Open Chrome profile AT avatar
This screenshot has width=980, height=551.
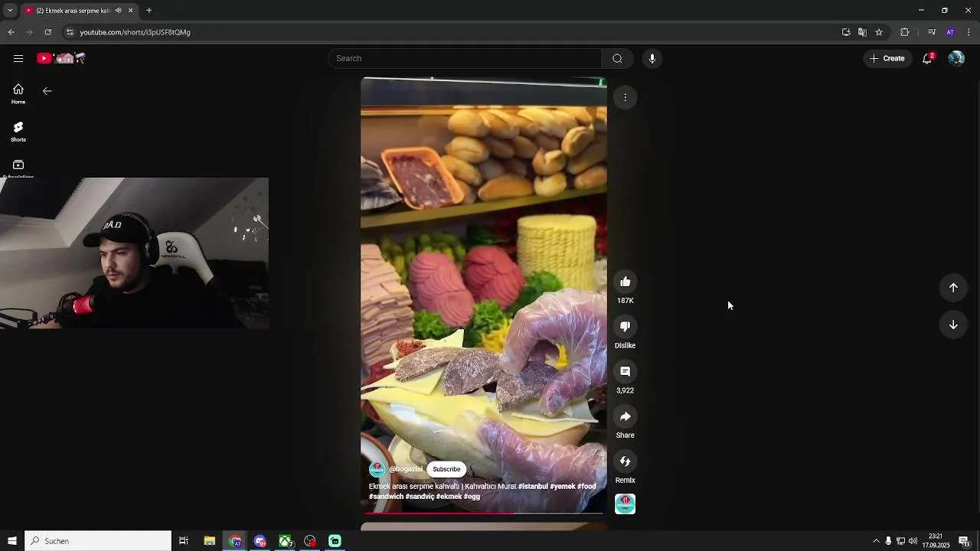(x=950, y=32)
